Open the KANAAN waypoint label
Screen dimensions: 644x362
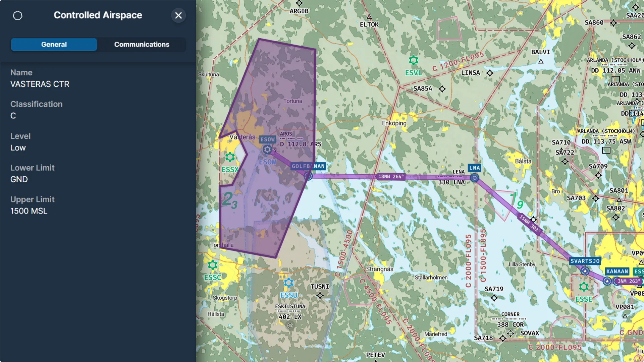click(x=617, y=271)
